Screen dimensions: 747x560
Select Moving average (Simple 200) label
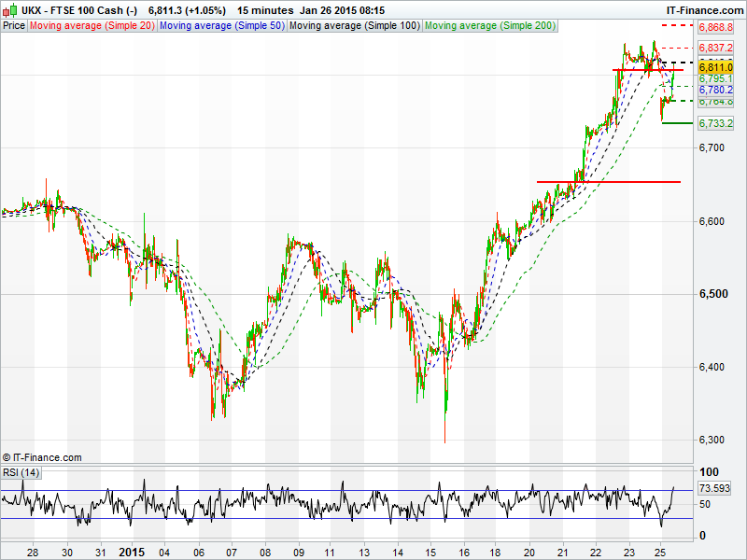489,26
